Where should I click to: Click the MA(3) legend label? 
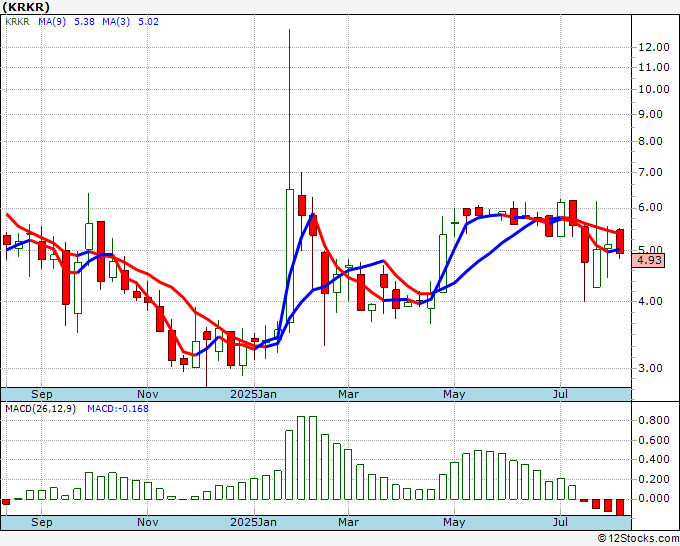(x=116, y=22)
